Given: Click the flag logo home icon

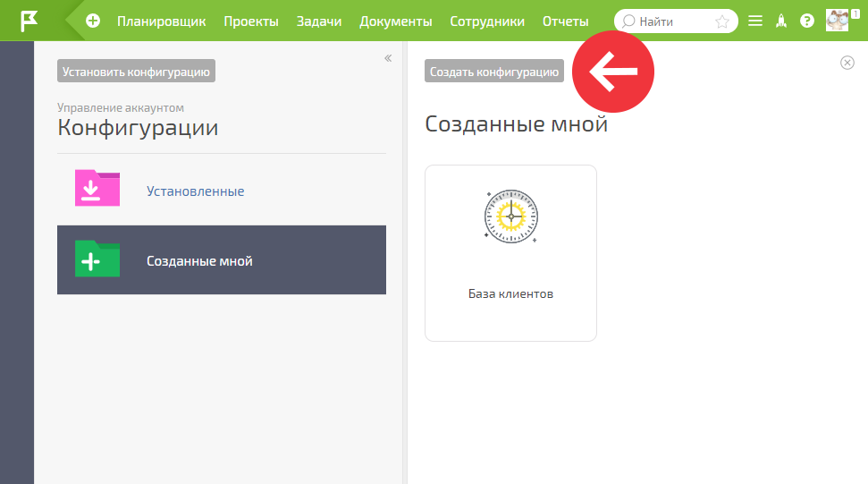Looking at the screenshot, I should click(x=29, y=21).
